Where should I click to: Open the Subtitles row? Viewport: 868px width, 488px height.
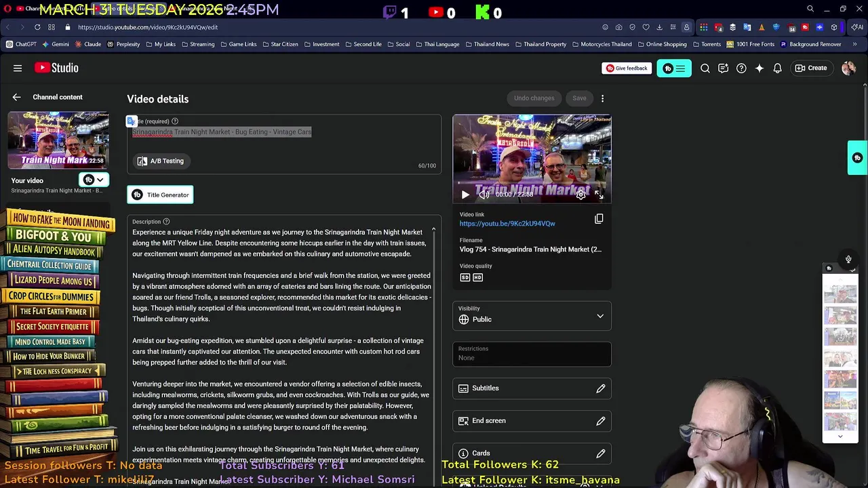[532, 388]
